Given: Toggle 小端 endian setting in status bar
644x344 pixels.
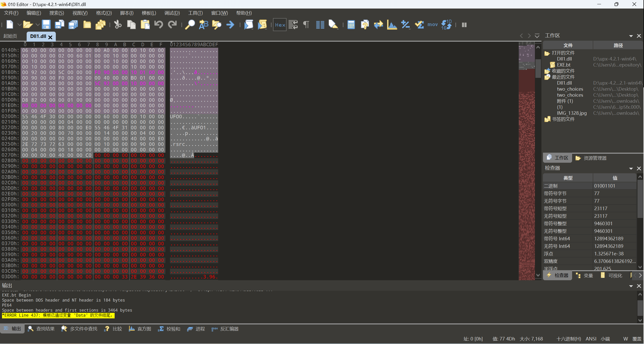Looking at the screenshot, I should (x=605, y=339).
